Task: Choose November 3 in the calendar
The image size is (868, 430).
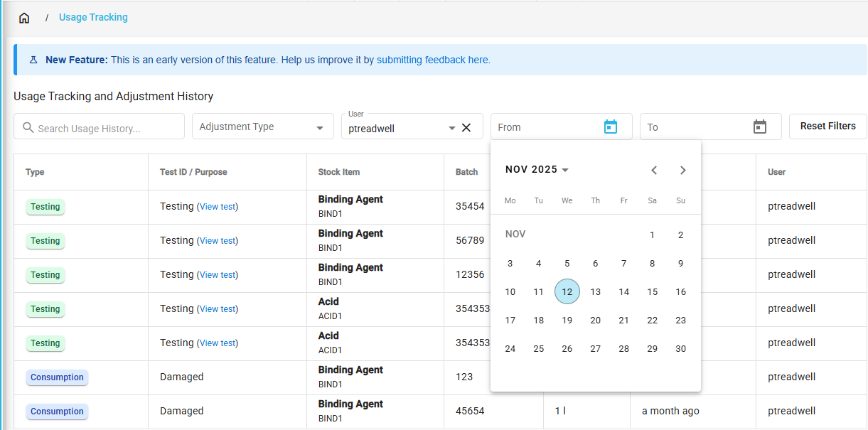Action: (510, 263)
